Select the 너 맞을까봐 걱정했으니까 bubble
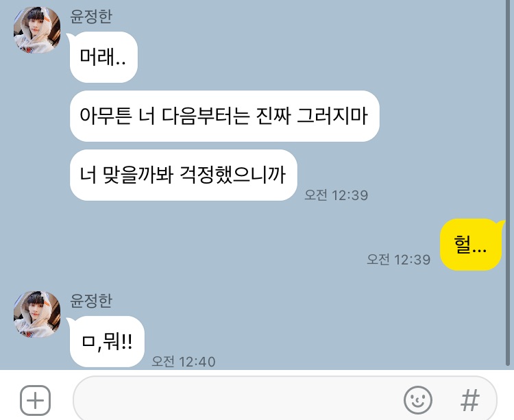Image resolution: width=514 pixels, height=420 pixels. [183, 175]
